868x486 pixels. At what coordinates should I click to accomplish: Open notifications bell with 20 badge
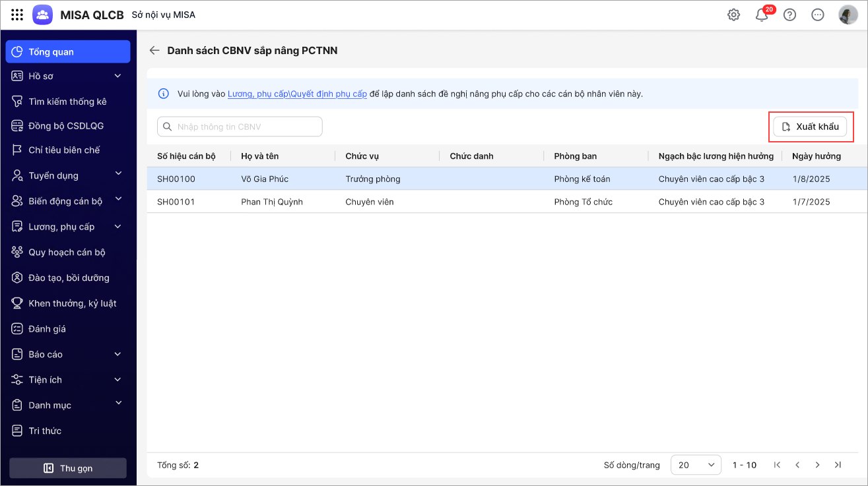(762, 15)
